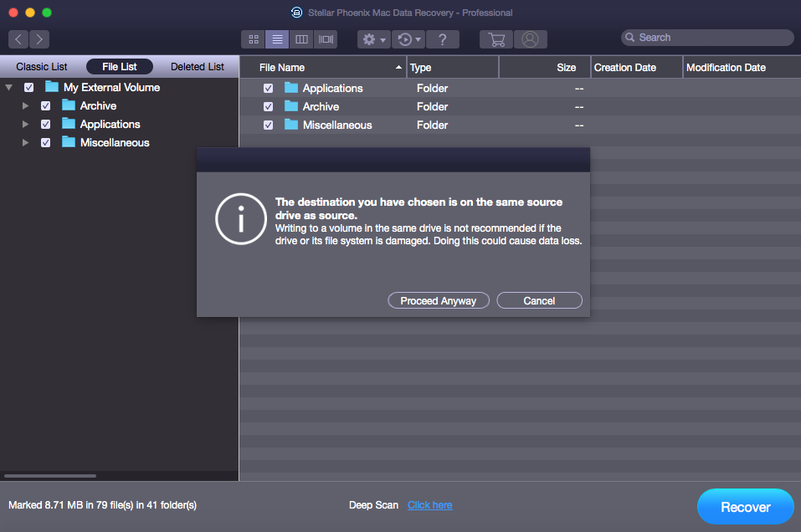The height and width of the screenshot is (532, 801).
Task: Switch to icon grid view
Action: tap(254, 39)
